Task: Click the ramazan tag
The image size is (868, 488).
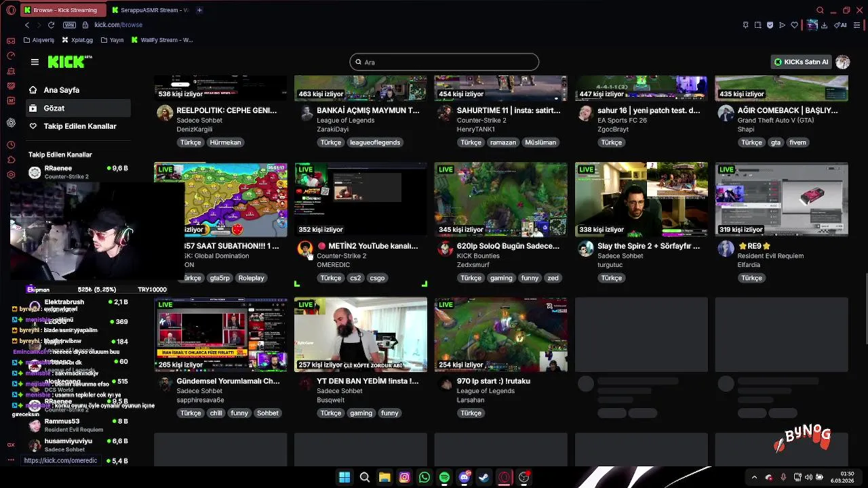Action: (x=503, y=142)
